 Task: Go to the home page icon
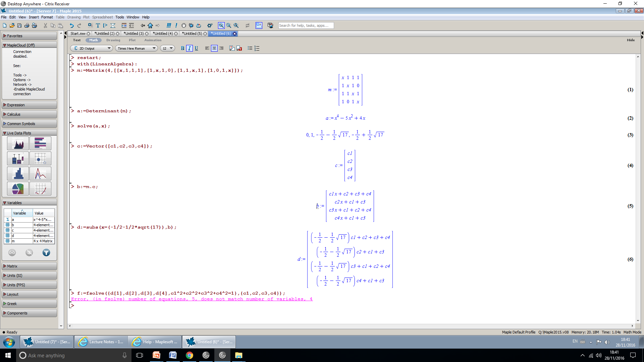(x=150, y=25)
